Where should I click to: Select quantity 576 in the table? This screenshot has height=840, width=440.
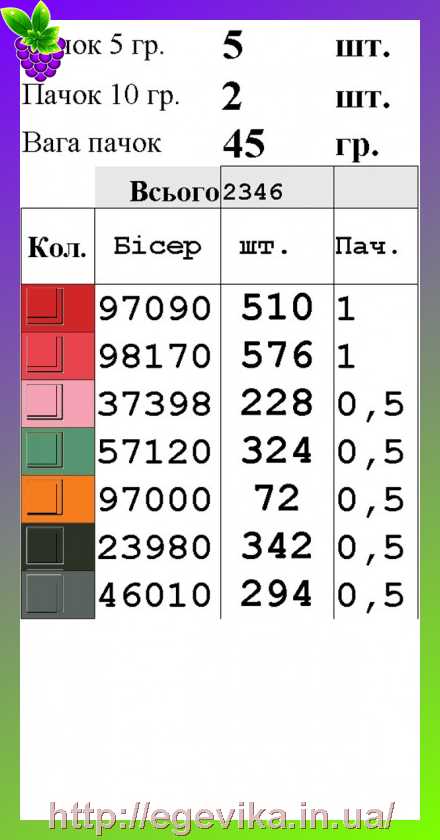coord(277,355)
